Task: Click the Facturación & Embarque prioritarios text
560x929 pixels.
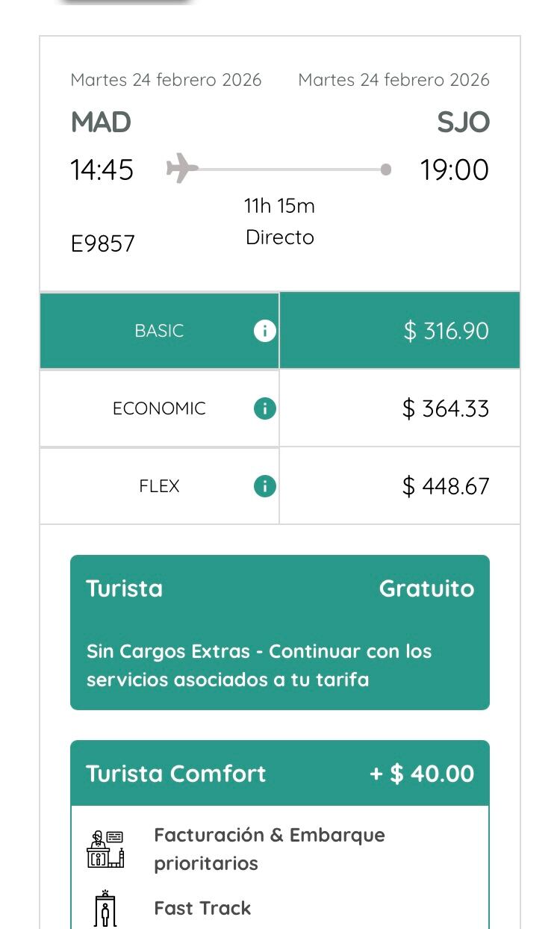Action: coord(269,849)
